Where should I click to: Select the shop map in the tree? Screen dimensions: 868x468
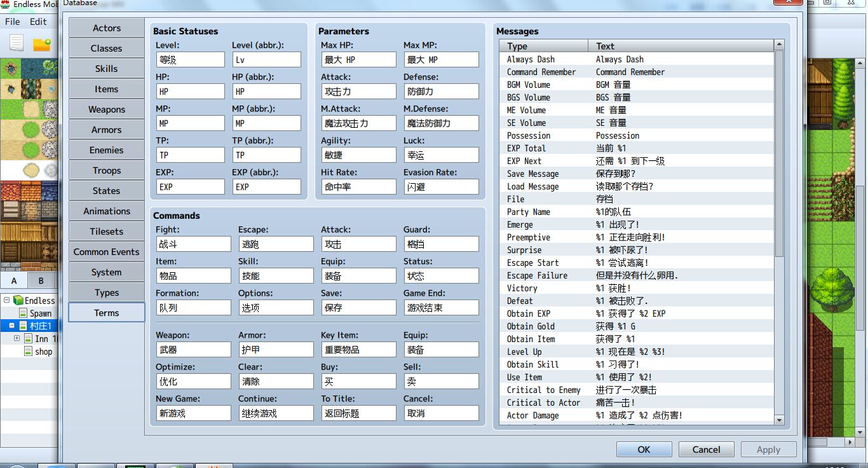coord(44,351)
